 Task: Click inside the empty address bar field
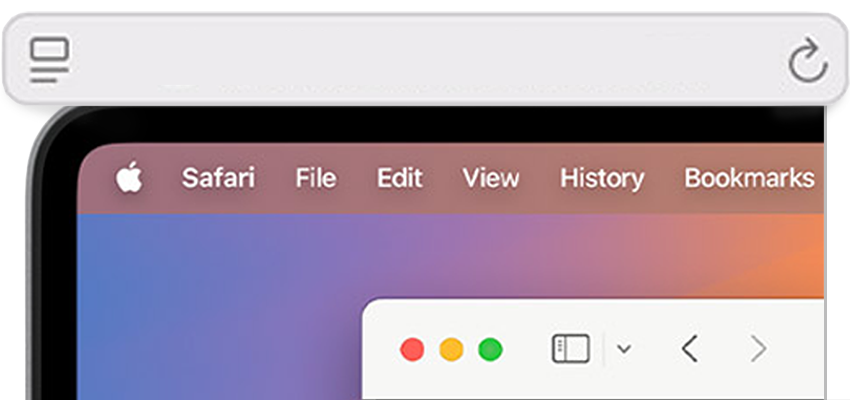pos(428,60)
